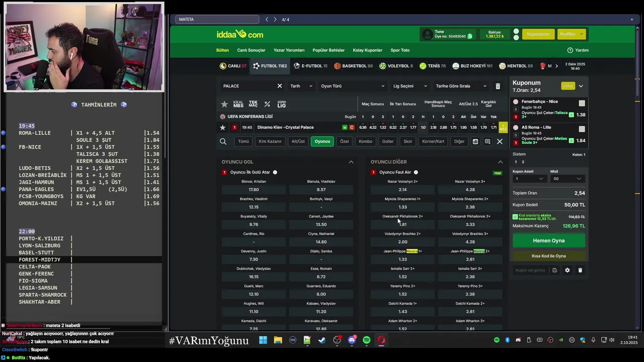
Task: Open Discord from taskbar
Action: coord(352,340)
